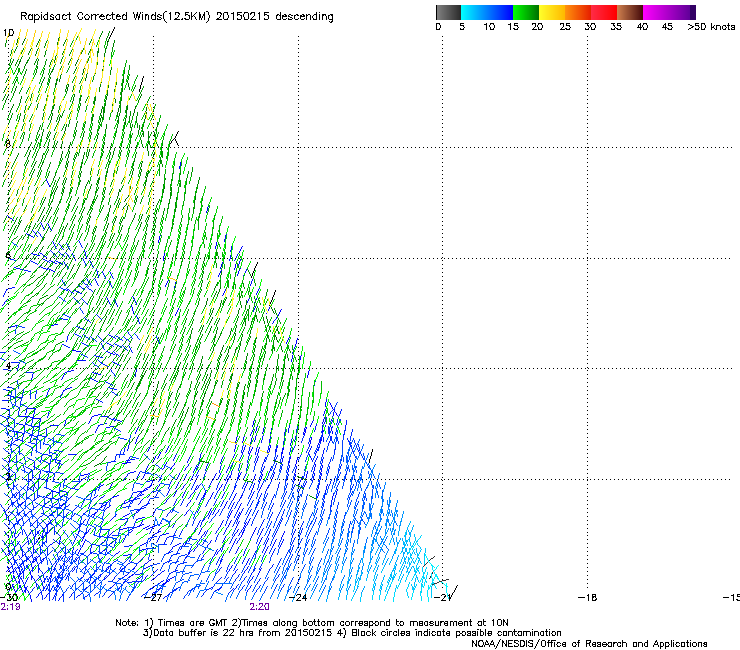Screen dimensions: 740x650
Task: Click the yellow 20-25 knots color segment
Action: tap(552, 12)
